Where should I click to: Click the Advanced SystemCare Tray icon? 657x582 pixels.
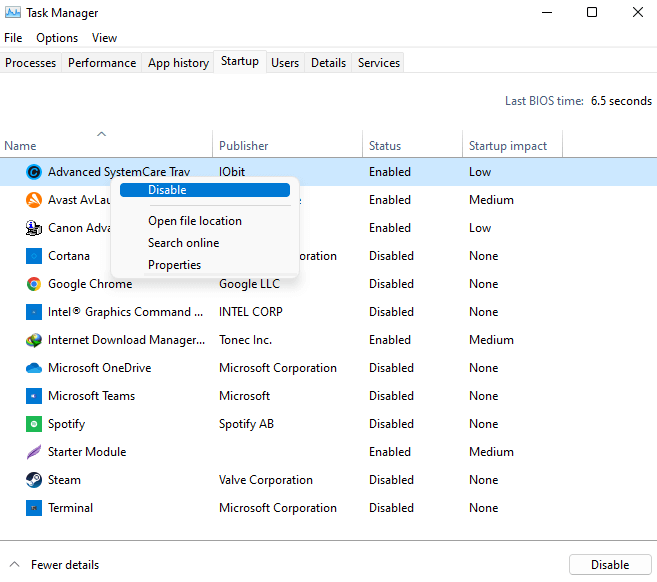click(33, 172)
